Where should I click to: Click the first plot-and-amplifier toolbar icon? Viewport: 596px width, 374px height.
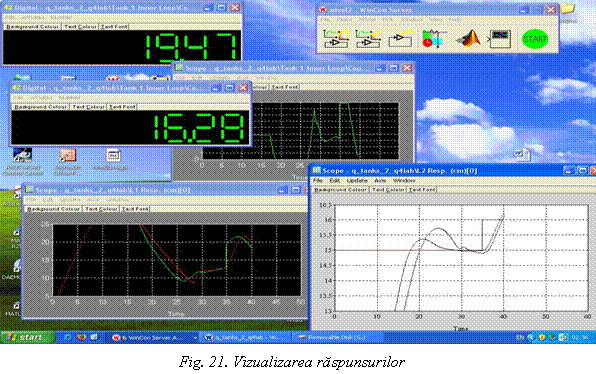point(336,39)
